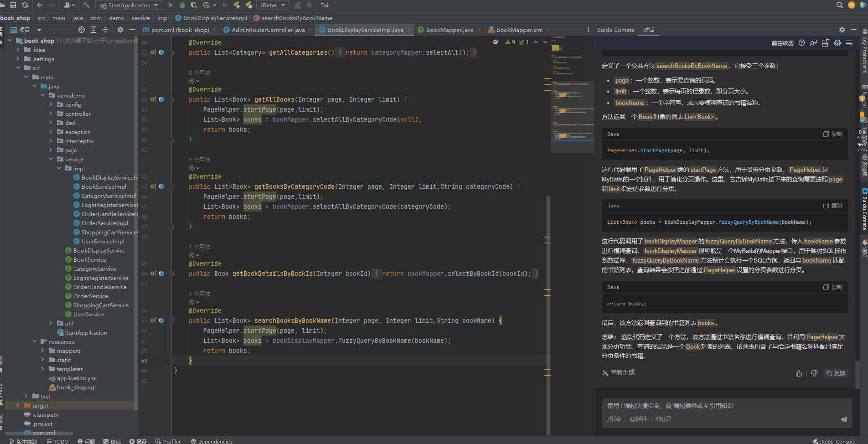Click the editor vertical scrollbar
868x444 pixels.
pos(548,315)
